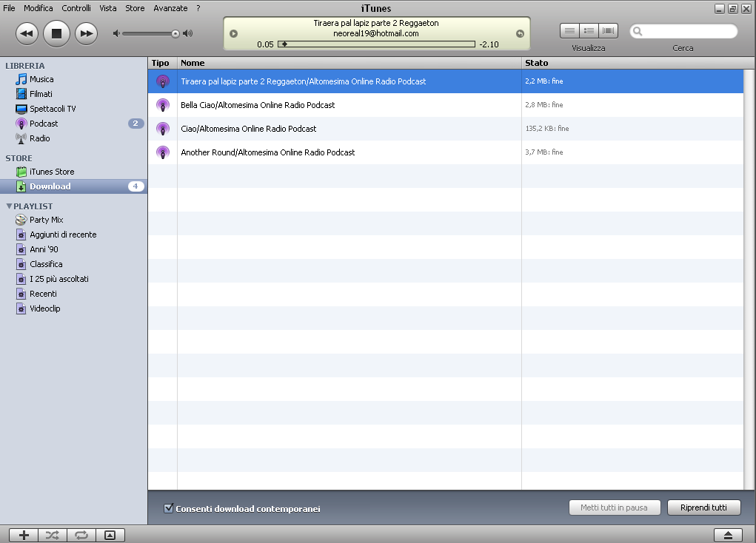This screenshot has height=543, width=756.
Task: Show or hide the artwork viewer
Action: click(110, 536)
